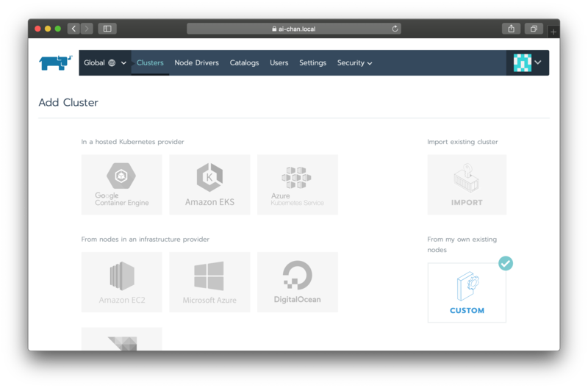Navigate to Settings in the navbar
Viewport: 588px width, 388px height.
(312, 63)
